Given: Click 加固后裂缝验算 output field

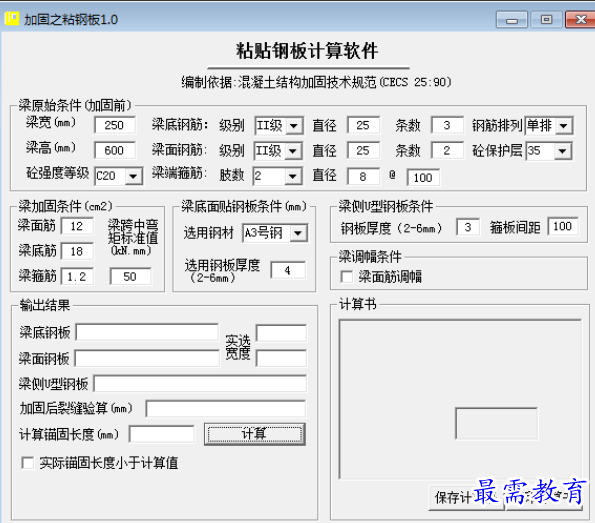Looking at the screenshot, I should point(226,409).
